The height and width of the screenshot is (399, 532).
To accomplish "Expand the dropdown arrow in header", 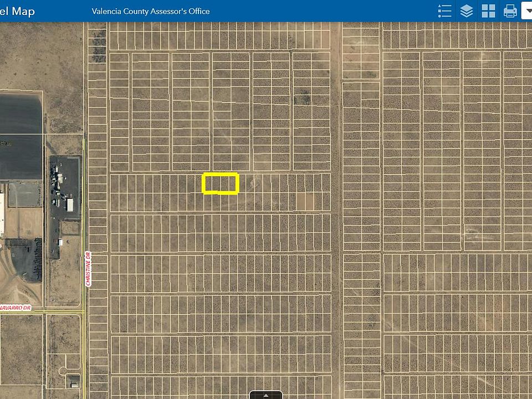I will [x=527, y=11].
